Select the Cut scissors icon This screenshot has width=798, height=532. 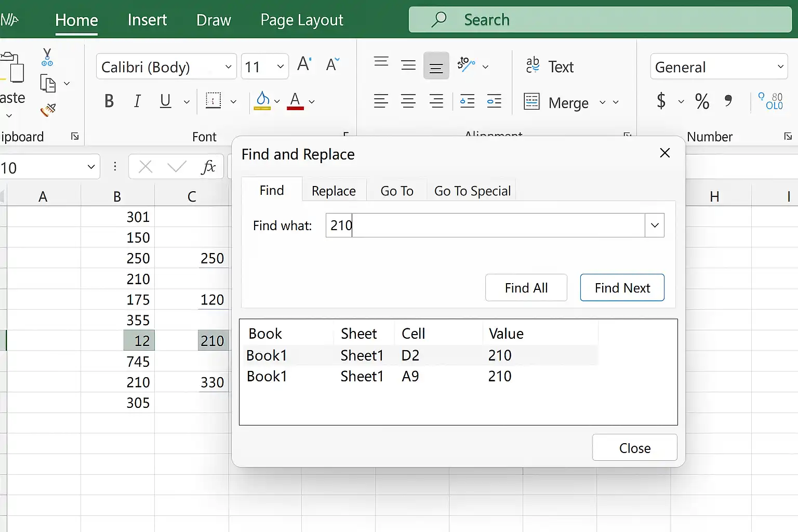tap(47, 57)
